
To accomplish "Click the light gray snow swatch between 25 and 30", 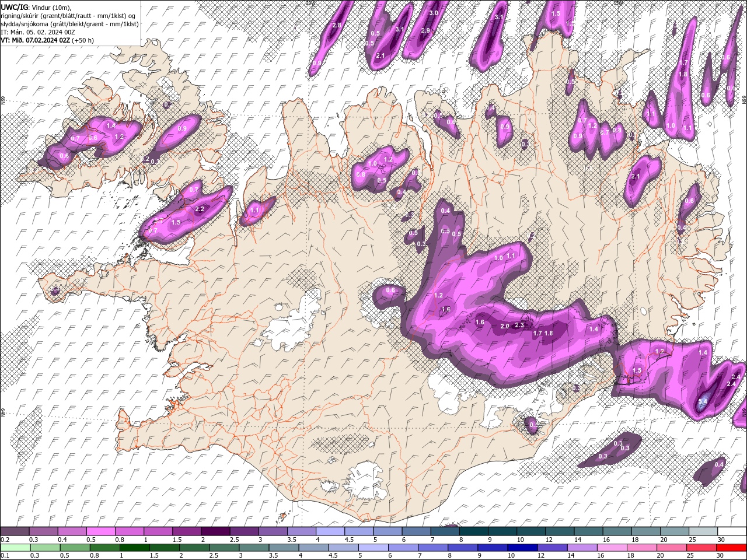I will 703,531.
